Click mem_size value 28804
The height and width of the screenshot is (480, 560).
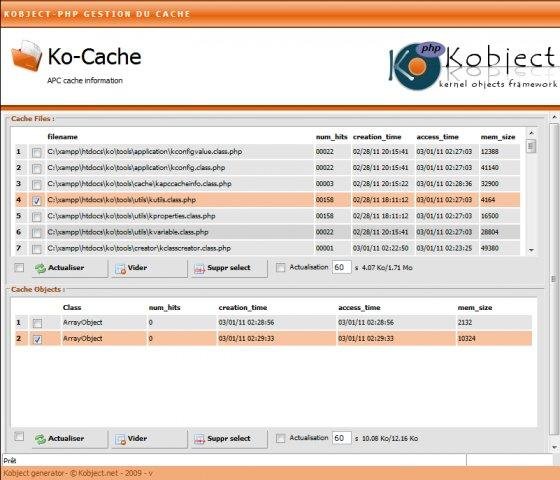489,232
